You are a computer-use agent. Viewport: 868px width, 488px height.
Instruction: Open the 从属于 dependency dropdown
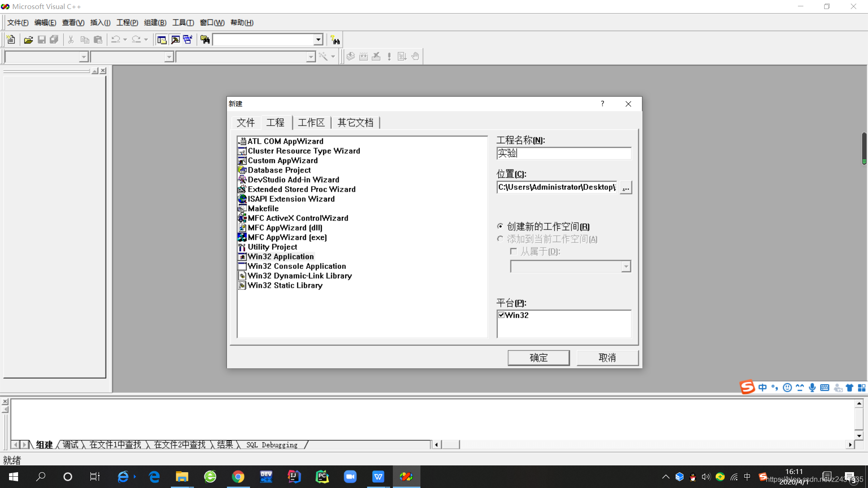626,267
